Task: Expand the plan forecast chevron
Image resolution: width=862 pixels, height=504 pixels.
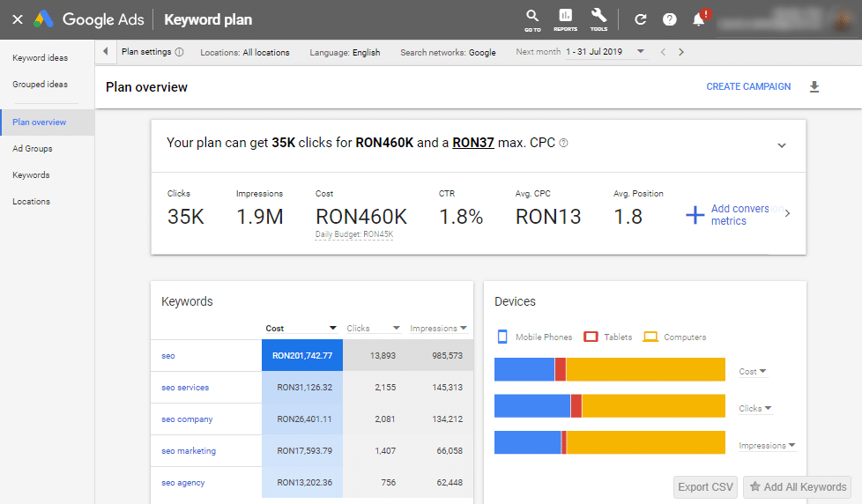Action: (x=782, y=145)
